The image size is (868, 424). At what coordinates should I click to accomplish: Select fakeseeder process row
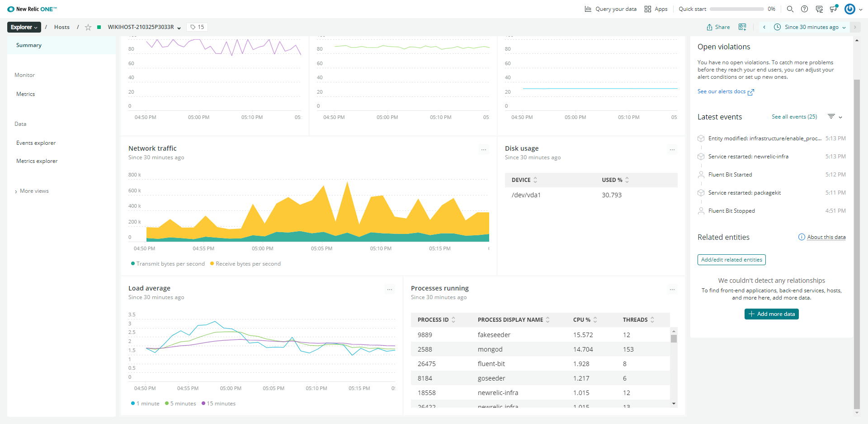click(x=540, y=335)
